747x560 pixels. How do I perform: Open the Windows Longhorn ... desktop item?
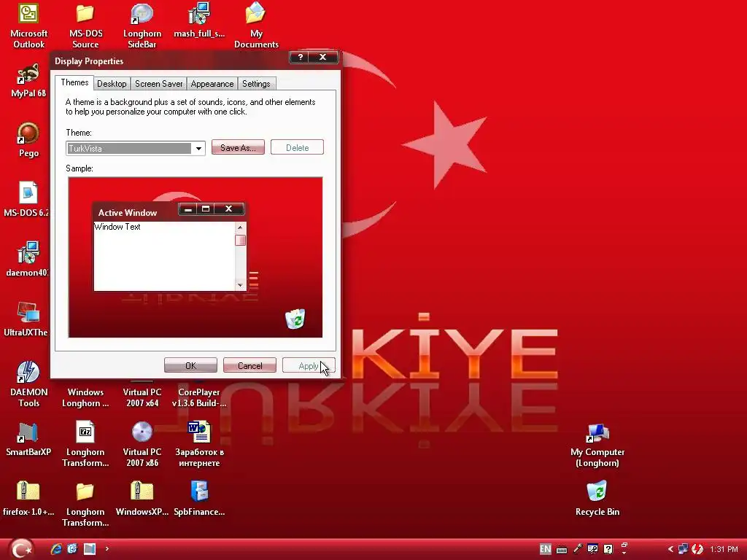85,397
